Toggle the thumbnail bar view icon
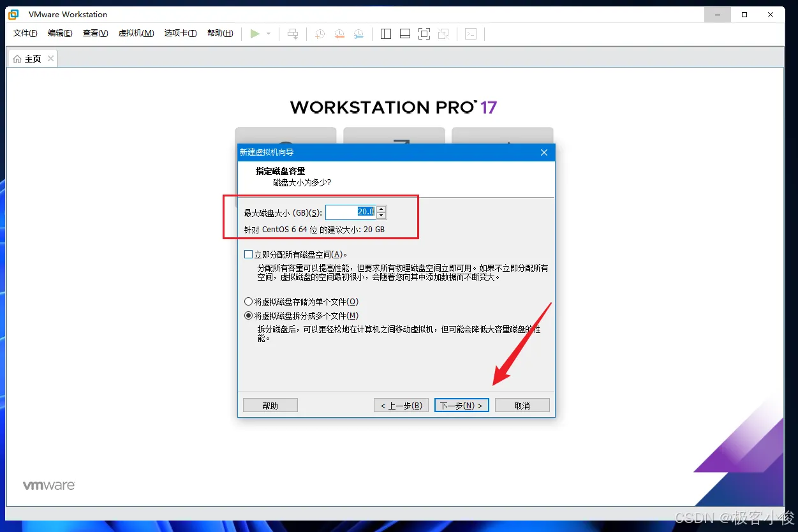Image resolution: width=798 pixels, height=532 pixels. click(404, 34)
